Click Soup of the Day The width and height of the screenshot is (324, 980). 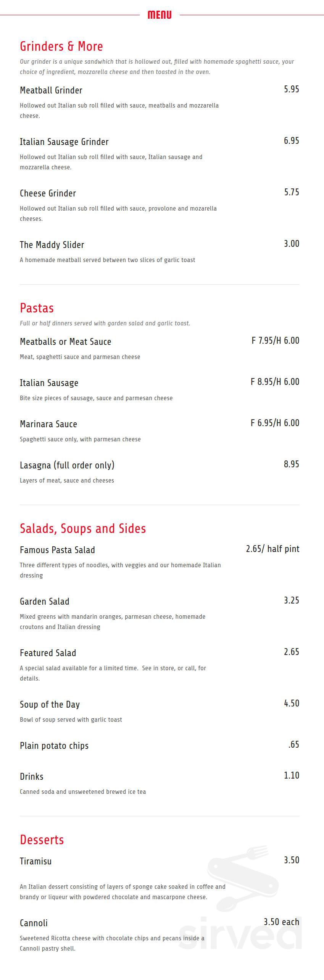point(50,705)
